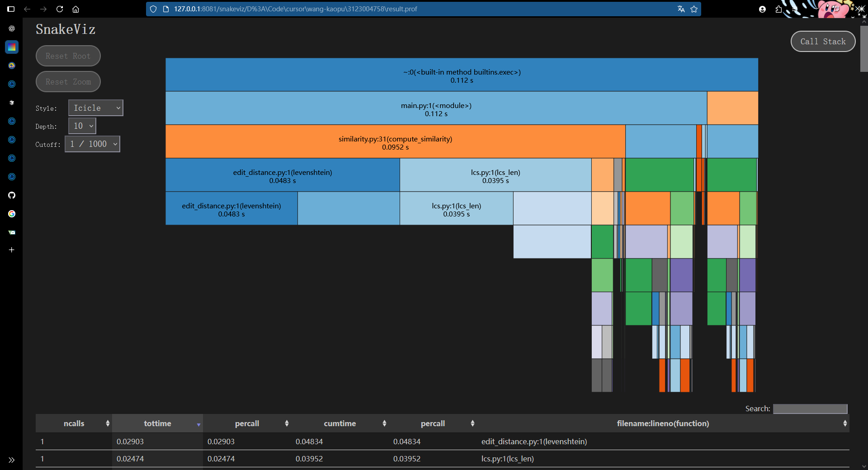Open the translate page icon
The image size is (868, 470).
681,9
